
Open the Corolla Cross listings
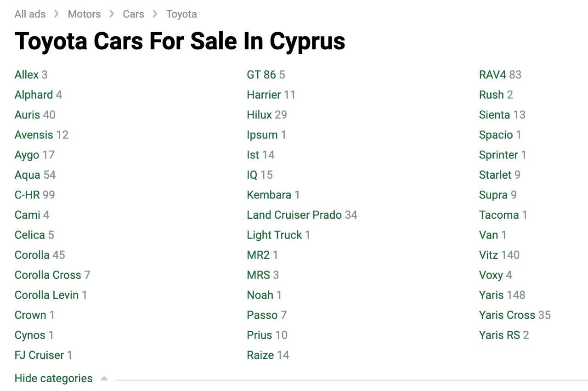(48, 275)
